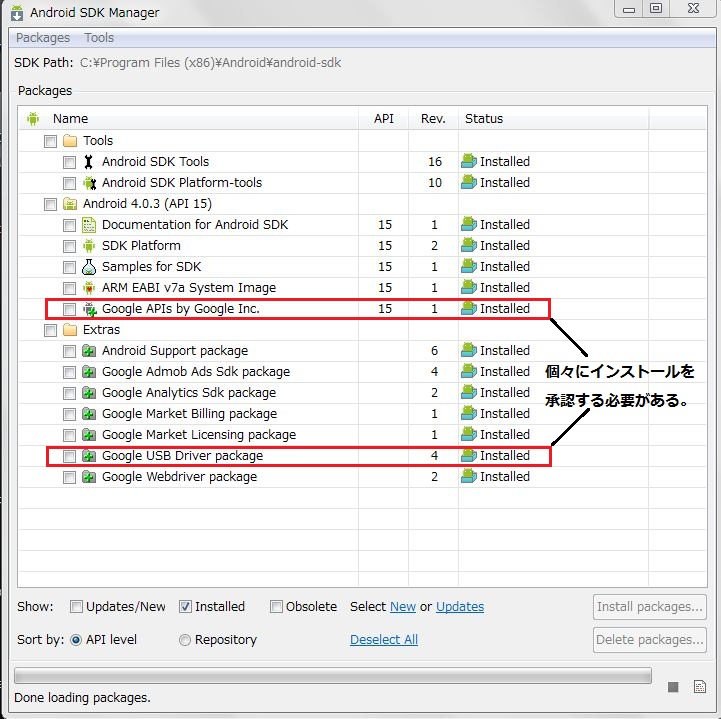Click the Tools folder icon
The height and width of the screenshot is (719, 721).
click(70, 141)
